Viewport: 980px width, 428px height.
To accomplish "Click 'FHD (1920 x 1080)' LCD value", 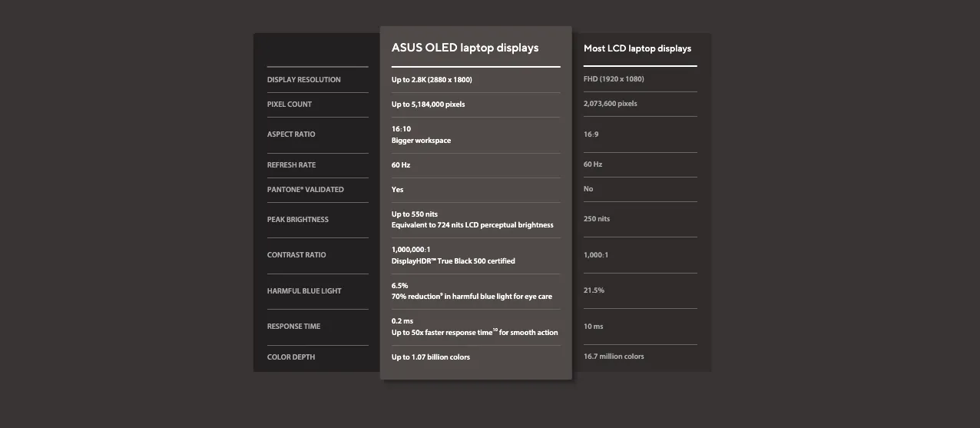I will [x=614, y=79].
